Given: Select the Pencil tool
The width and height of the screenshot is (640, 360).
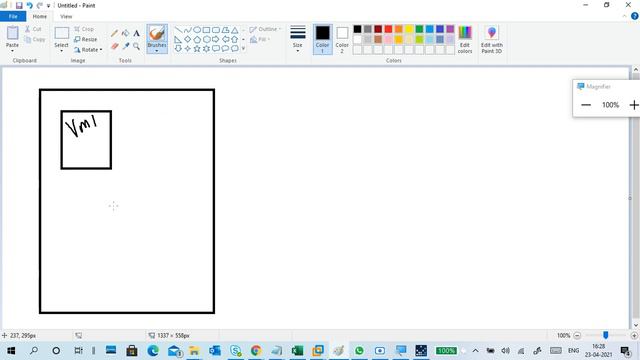Looking at the screenshot, I should tap(114, 33).
